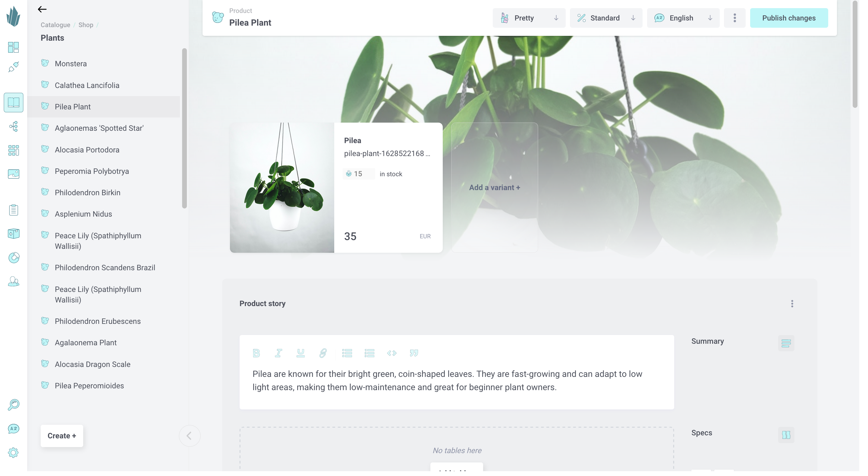Insert a link using the paperclip icon
Screen dimensions: 868x476
[323, 353]
